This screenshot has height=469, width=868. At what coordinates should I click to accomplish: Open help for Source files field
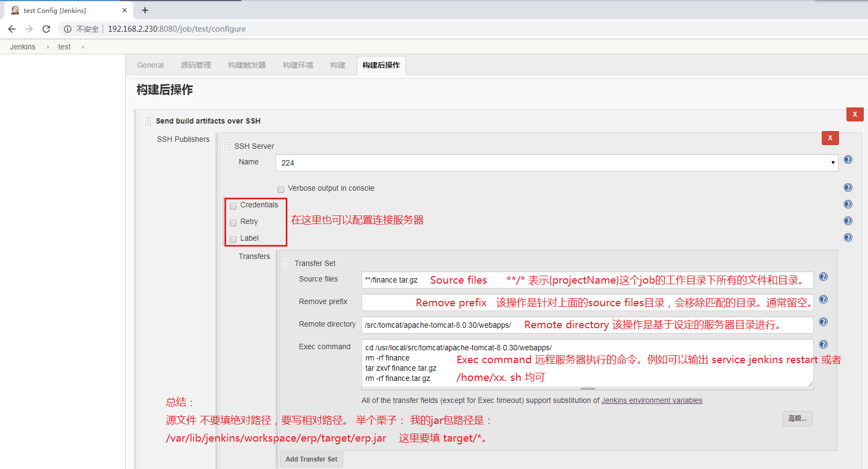[823, 277]
